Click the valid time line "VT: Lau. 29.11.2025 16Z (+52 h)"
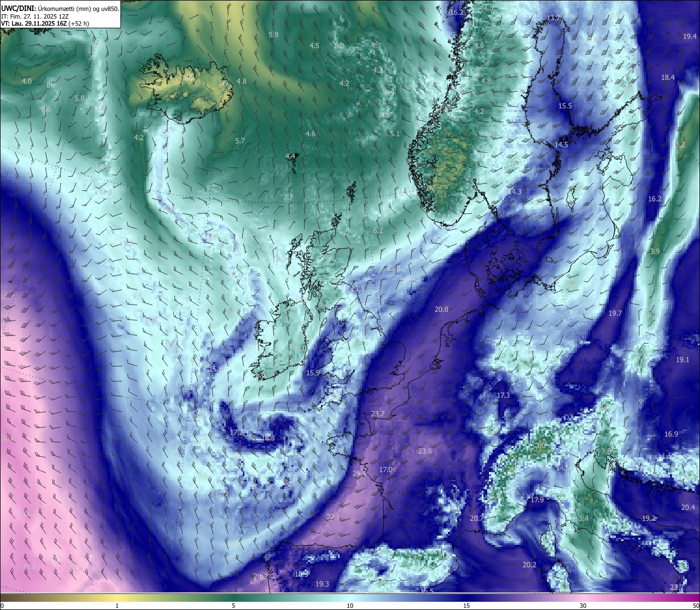Viewport: 700px width, 610px height. [x=45, y=24]
